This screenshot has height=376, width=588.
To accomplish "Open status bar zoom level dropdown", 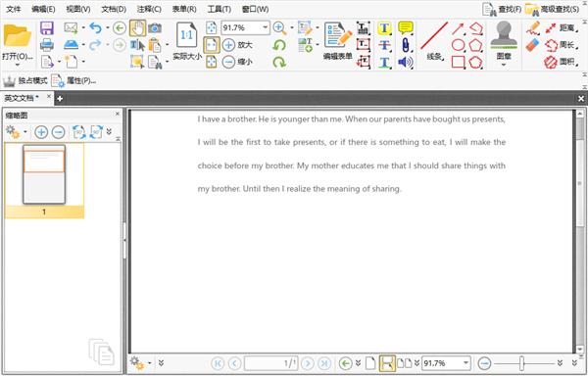I will [465, 363].
